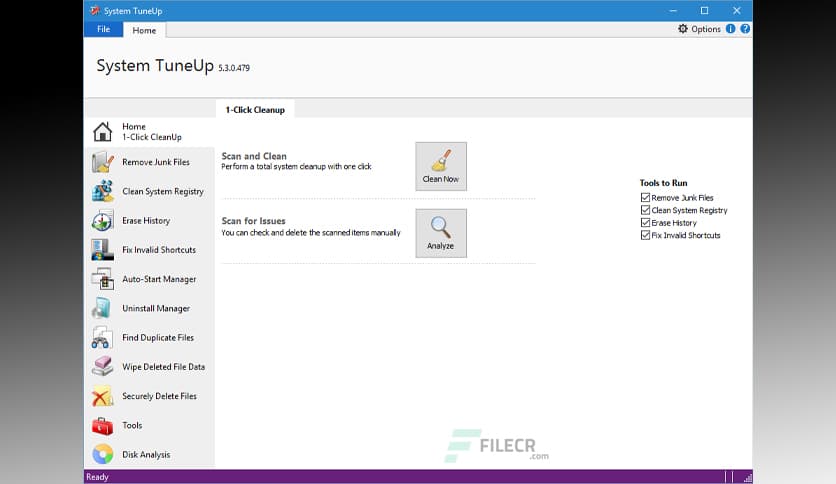Click the Erase History clock icon
Screen dimensions: 836x484
pyautogui.click(x=102, y=221)
